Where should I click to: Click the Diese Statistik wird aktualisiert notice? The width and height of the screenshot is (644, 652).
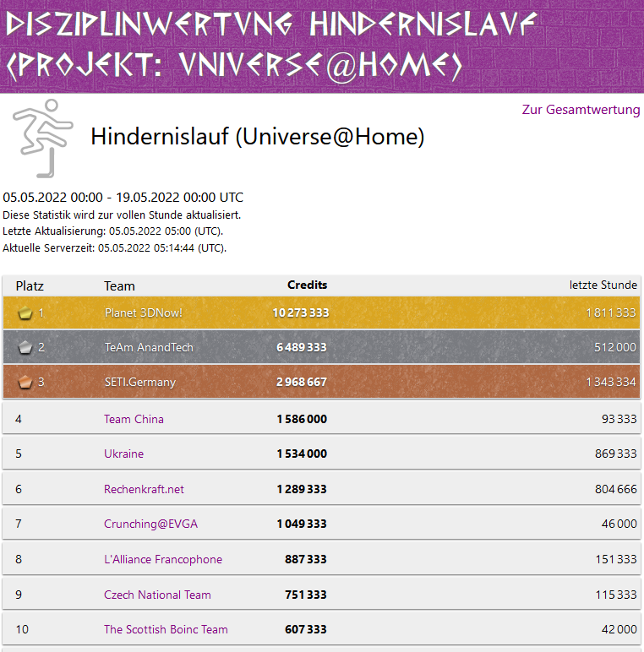[122, 215]
